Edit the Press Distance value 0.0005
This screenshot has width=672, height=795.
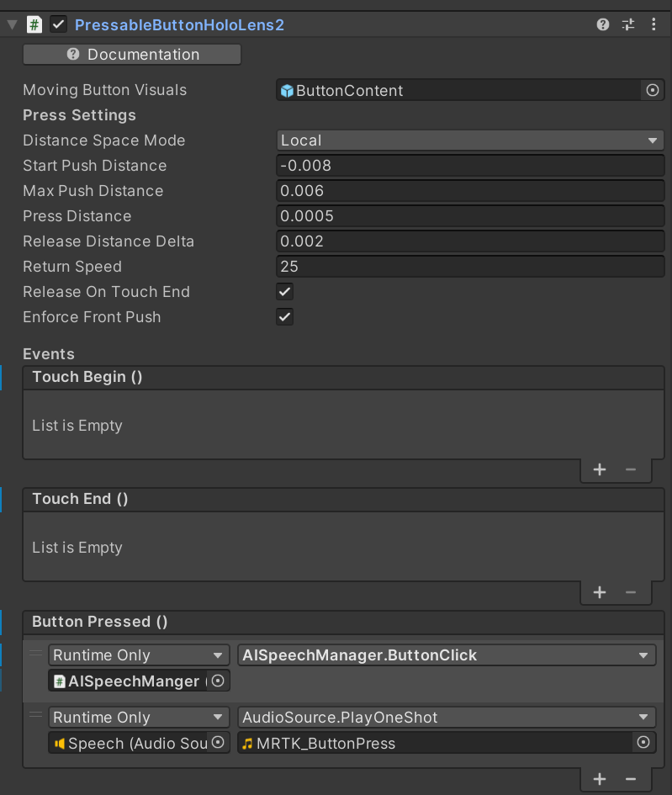[470, 216]
